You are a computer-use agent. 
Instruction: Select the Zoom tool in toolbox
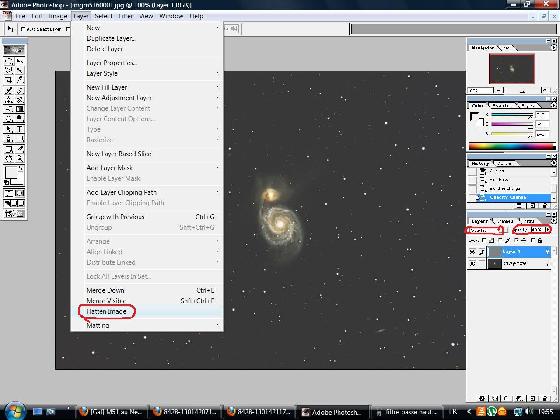coord(20,157)
